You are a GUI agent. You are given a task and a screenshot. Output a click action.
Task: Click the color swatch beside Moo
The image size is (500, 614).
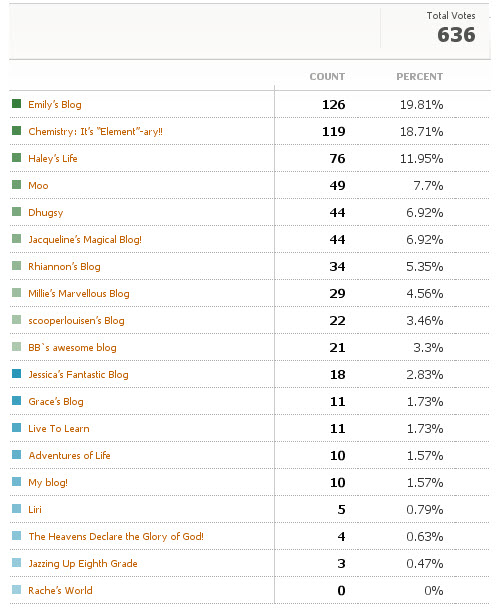tap(16, 184)
